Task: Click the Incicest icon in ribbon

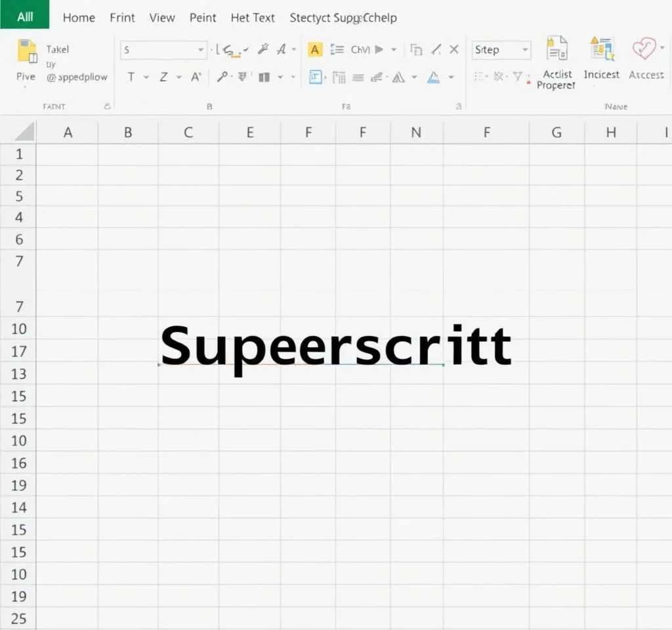Action: click(x=600, y=51)
